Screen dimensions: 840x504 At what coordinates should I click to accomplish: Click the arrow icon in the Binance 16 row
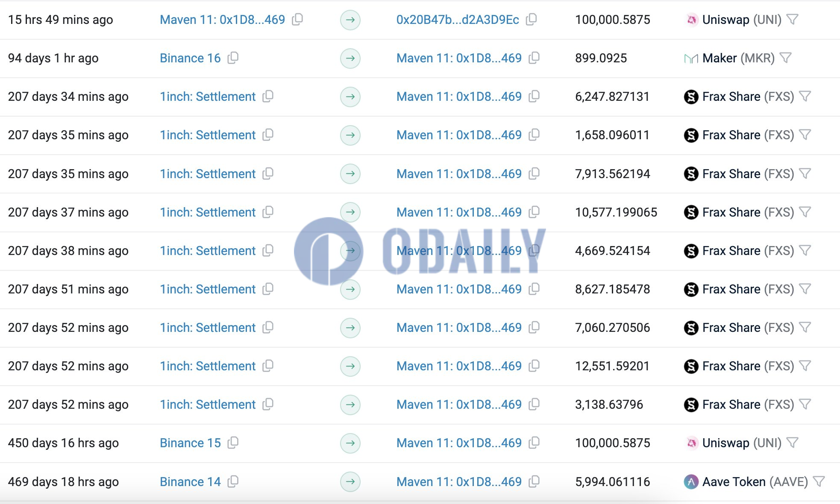(350, 58)
